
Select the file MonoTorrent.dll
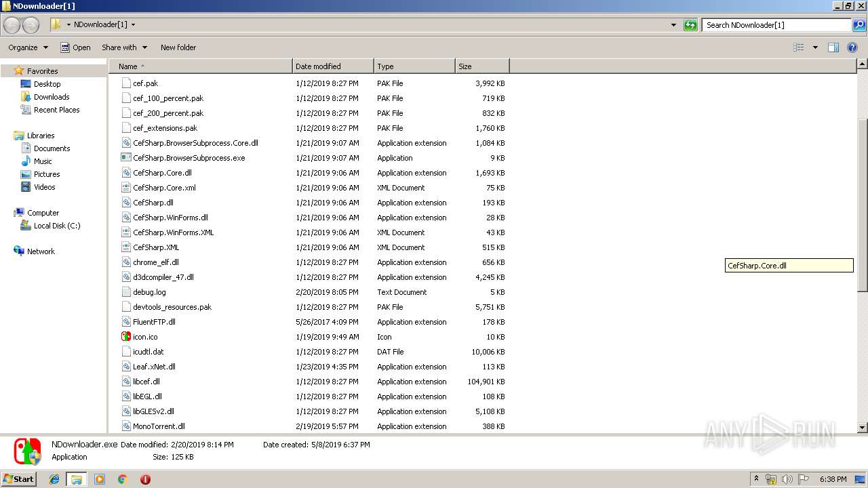[159, 426]
